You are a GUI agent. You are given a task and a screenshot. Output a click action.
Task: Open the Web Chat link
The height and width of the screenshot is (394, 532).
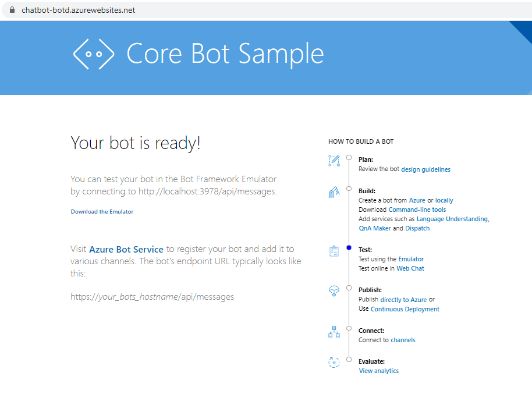410,268
